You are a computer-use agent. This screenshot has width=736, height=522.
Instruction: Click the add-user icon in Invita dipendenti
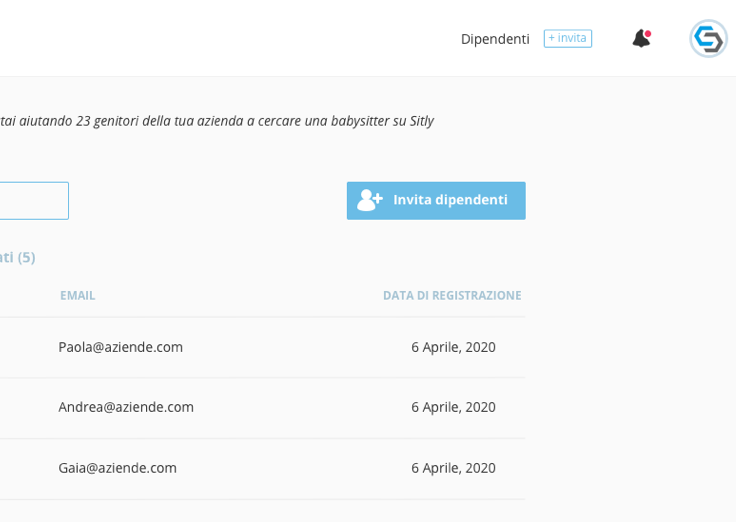(369, 200)
